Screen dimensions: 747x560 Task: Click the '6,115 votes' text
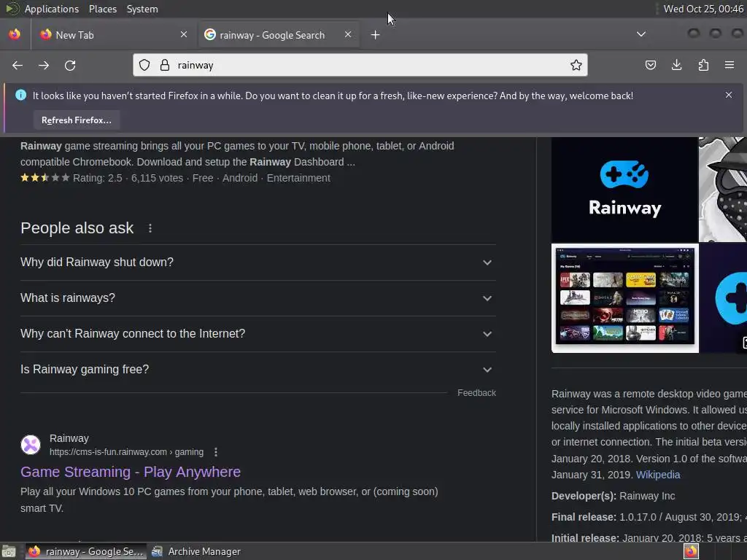click(x=158, y=178)
